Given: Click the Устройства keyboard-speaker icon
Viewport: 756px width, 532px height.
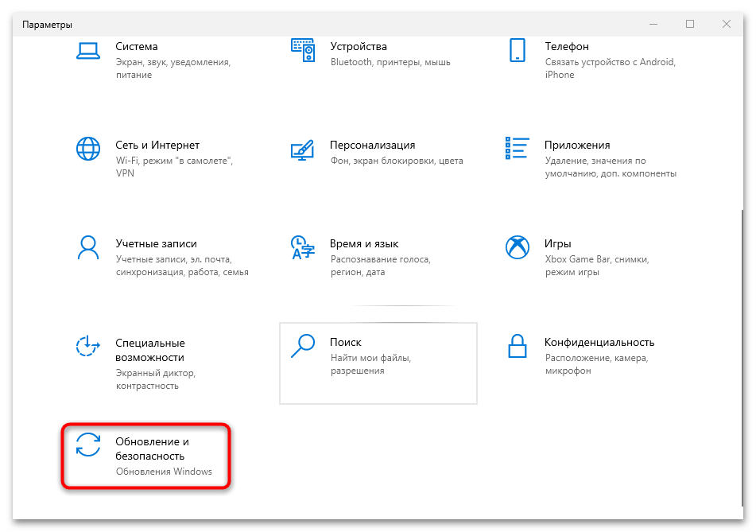Looking at the screenshot, I should 303,50.
